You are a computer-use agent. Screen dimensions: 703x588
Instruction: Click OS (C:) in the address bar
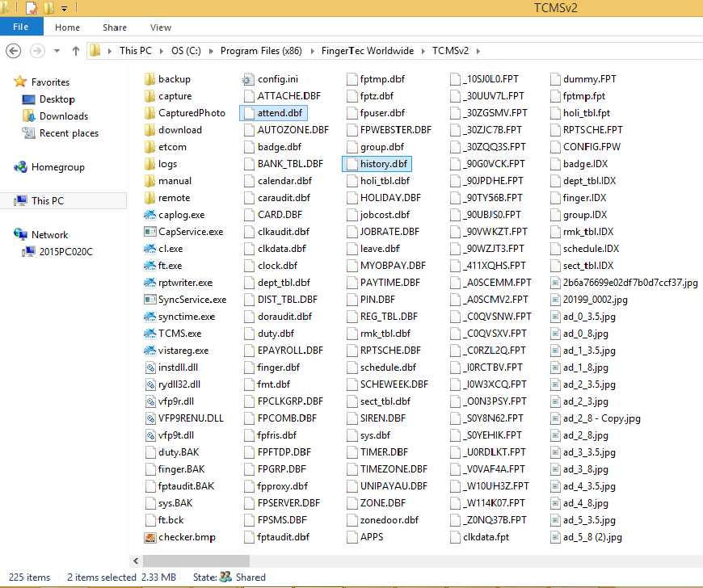click(x=186, y=51)
